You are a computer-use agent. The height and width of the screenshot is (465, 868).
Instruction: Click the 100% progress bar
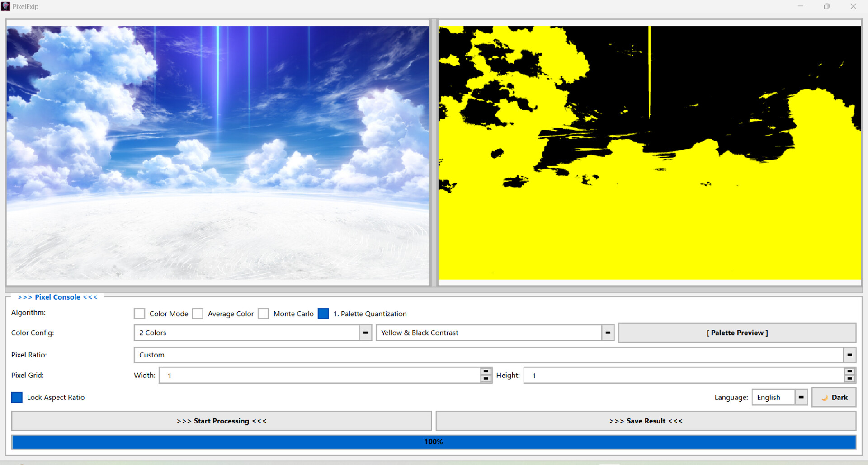[433, 442]
